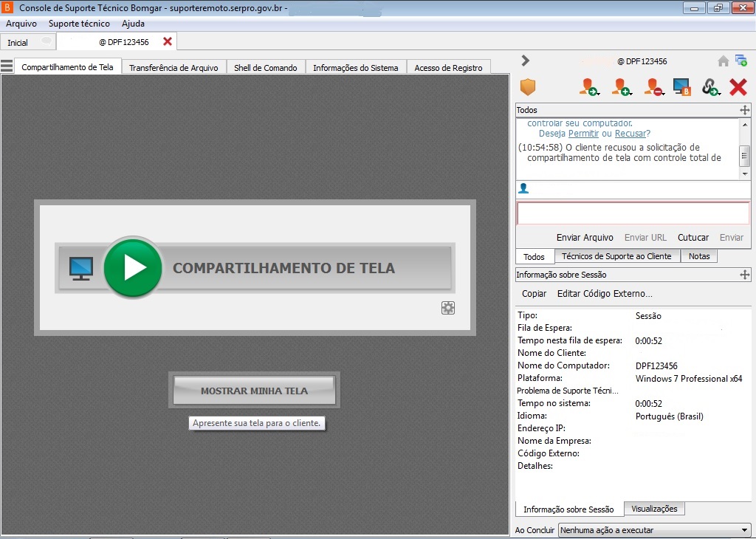
Task: Open the session key icon
Action: click(711, 87)
